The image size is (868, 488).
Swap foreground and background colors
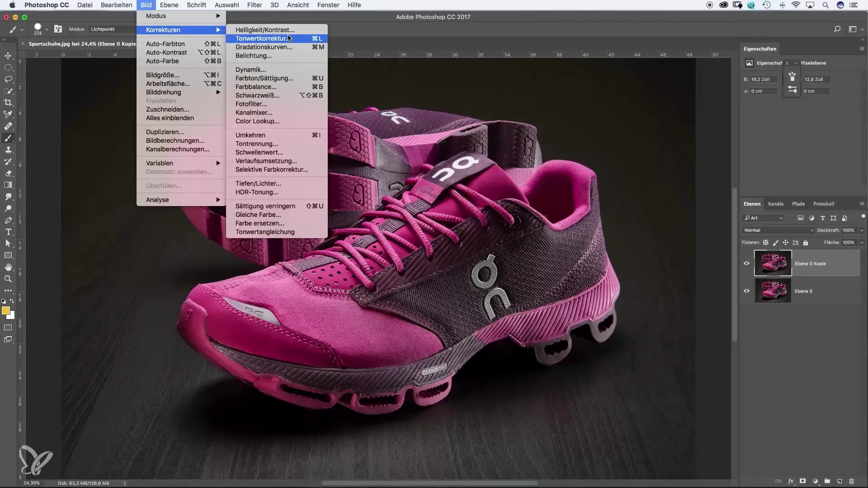pyautogui.click(x=12, y=301)
